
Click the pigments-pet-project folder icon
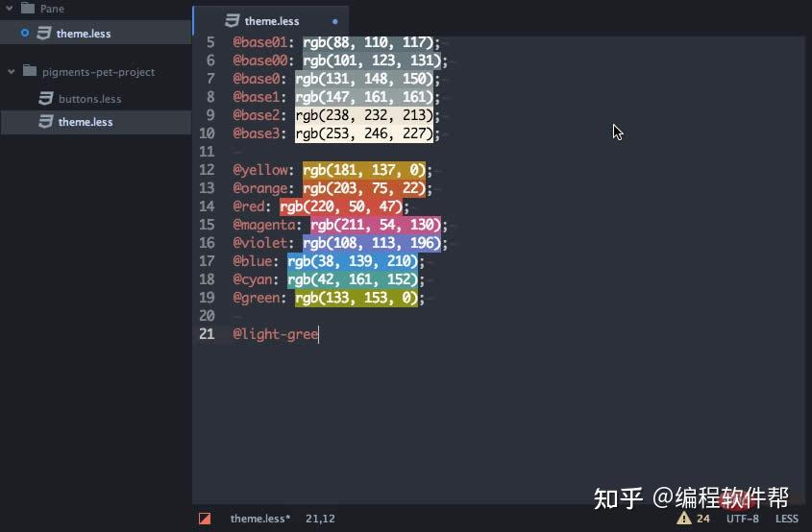pyautogui.click(x=30, y=71)
